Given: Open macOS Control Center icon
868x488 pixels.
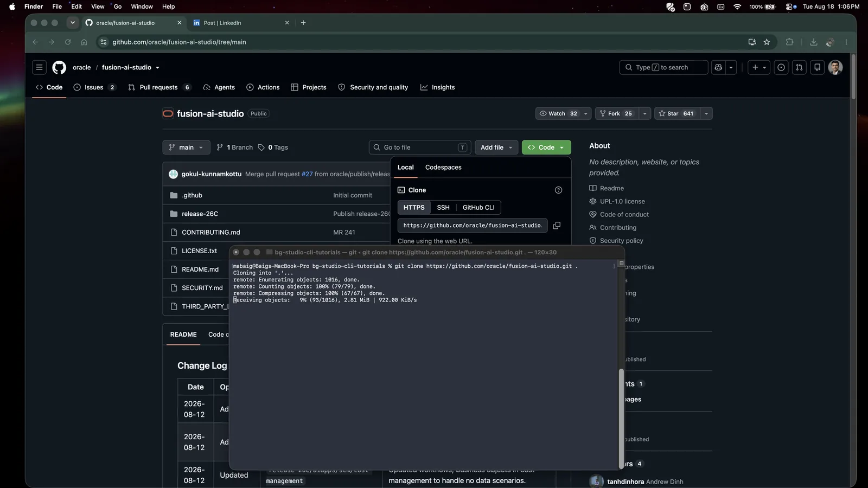Looking at the screenshot, I should point(792,7).
